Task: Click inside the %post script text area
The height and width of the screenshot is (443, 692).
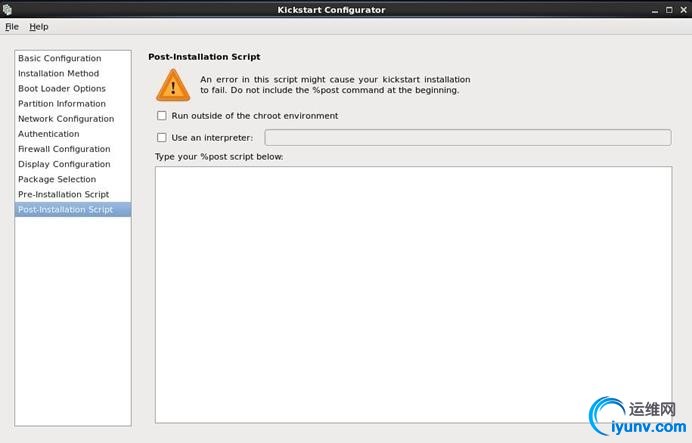Action: [414, 295]
